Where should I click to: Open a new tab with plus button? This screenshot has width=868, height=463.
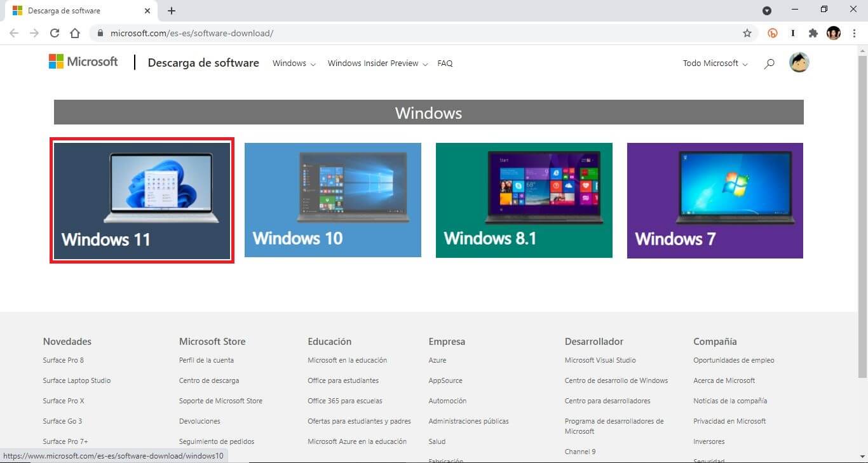click(x=172, y=11)
